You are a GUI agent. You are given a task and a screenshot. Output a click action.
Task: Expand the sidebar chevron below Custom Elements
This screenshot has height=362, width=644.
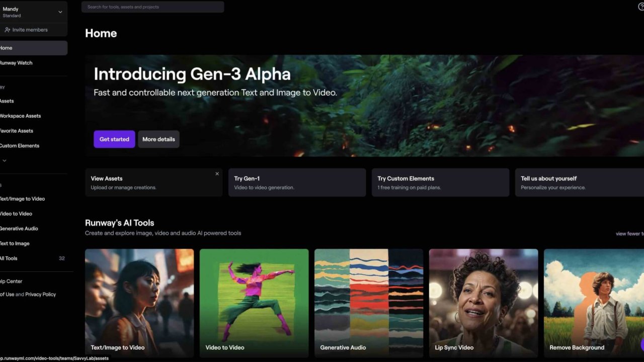click(x=5, y=161)
